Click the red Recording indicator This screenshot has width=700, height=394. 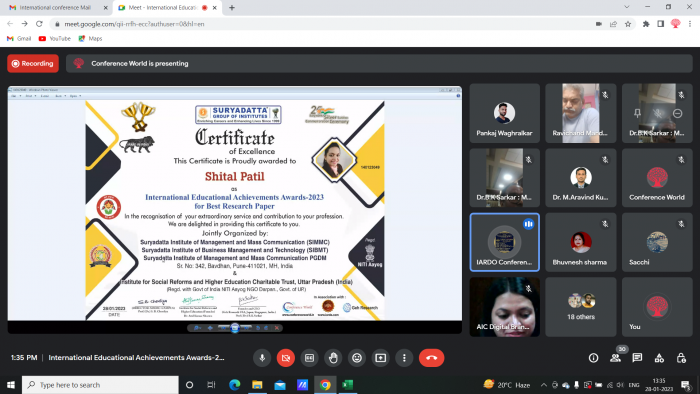pyautogui.click(x=33, y=63)
